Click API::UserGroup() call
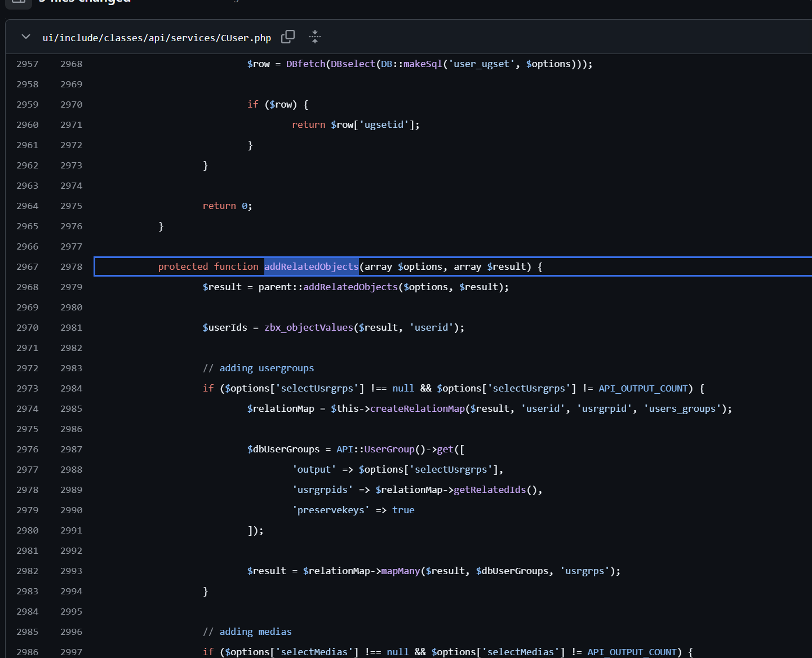The height and width of the screenshot is (658, 812). click(x=381, y=449)
